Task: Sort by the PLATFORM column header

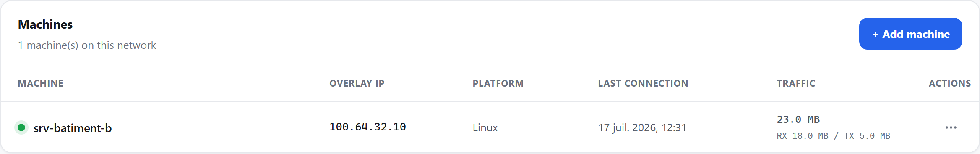Action: (498, 83)
